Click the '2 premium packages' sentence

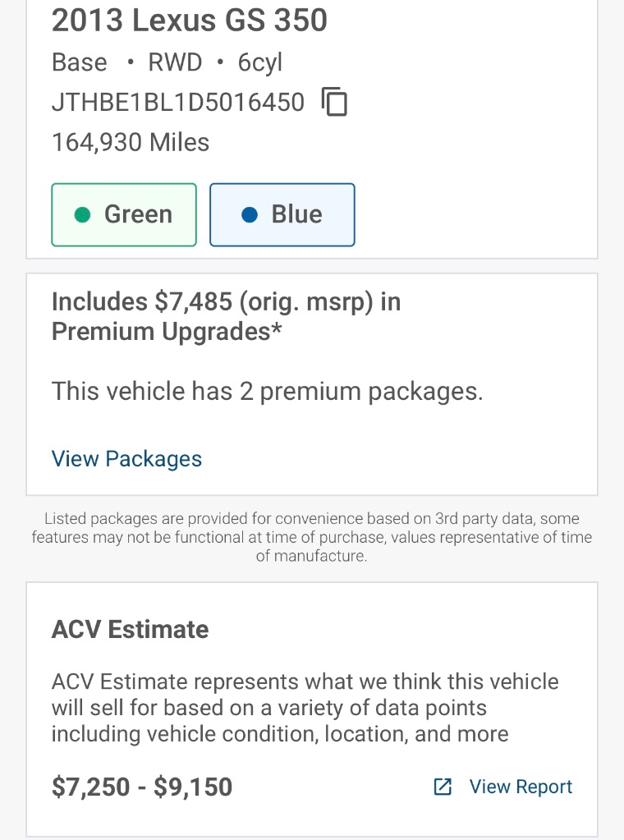267,391
